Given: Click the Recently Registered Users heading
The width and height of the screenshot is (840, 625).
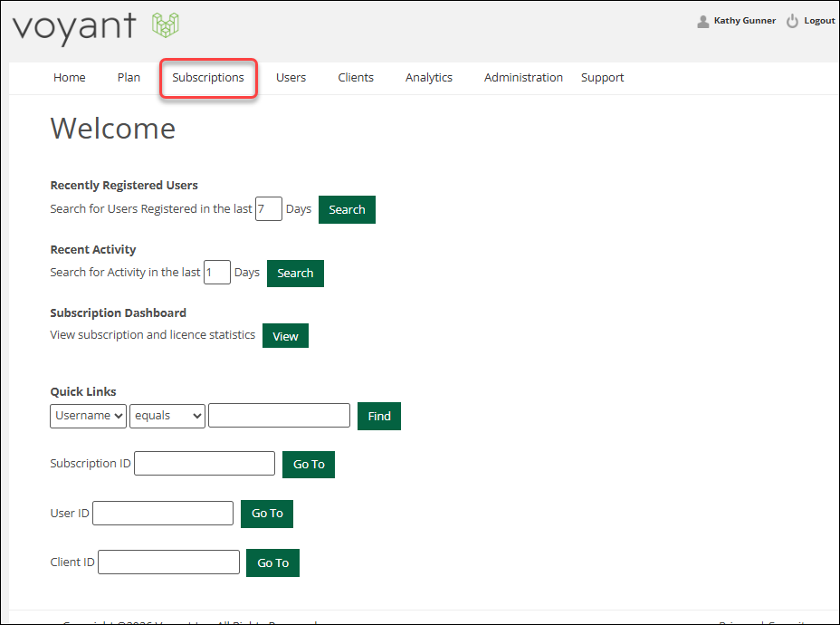Looking at the screenshot, I should click(124, 186).
